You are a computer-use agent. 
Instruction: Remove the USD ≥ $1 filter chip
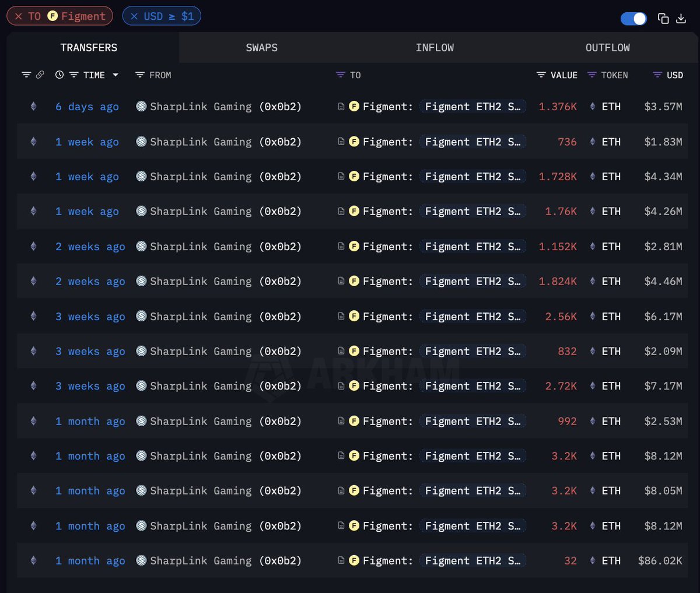coord(134,16)
